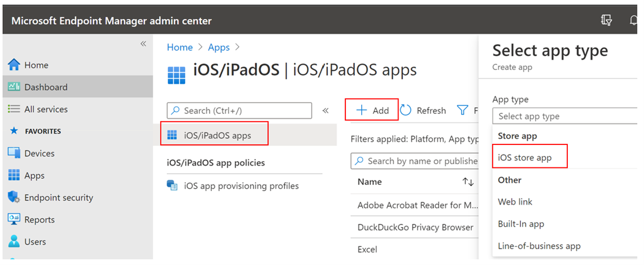The image size is (644, 265).
Task: Click the Home breadcrumb link
Action: [x=179, y=47]
